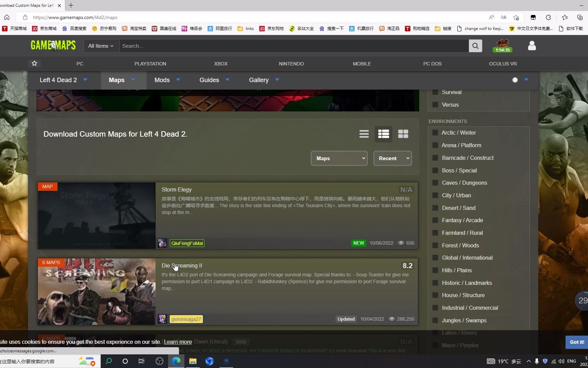
Task: Switch to detailed list view icon
Action: [383, 134]
